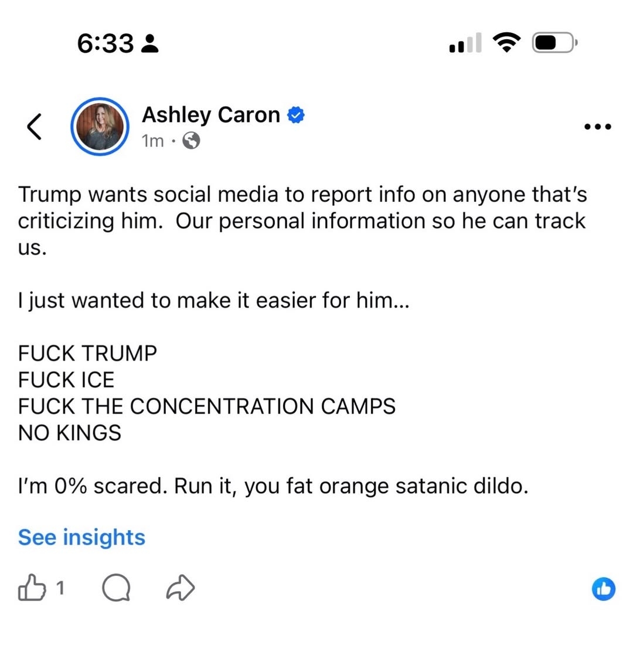Image resolution: width=633 pixels, height=672 pixels.
Task: Open Ashley Caron's profile picture
Action: [x=100, y=127]
